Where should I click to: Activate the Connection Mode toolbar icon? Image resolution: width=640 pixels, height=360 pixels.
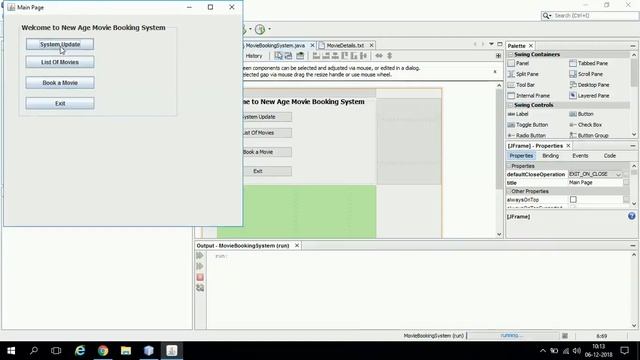coord(288,56)
